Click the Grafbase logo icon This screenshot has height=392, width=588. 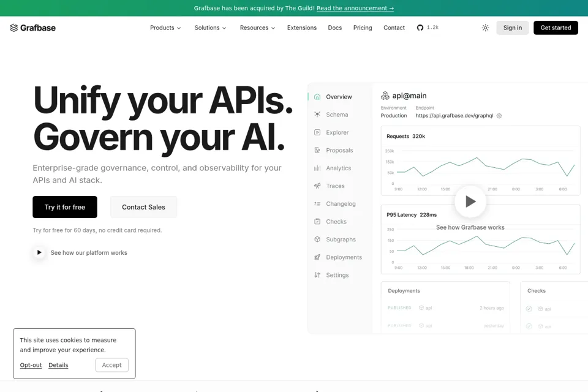[x=14, y=28]
